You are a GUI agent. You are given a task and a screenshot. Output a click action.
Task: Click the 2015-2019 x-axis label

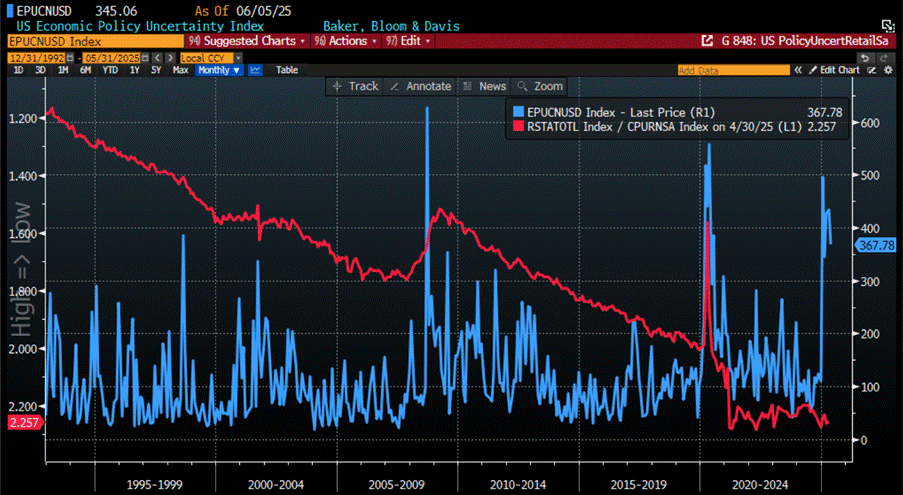(x=639, y=485)
